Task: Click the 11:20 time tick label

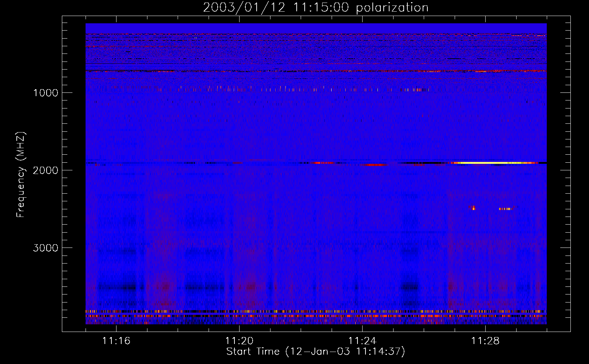Action: (239, 341)
